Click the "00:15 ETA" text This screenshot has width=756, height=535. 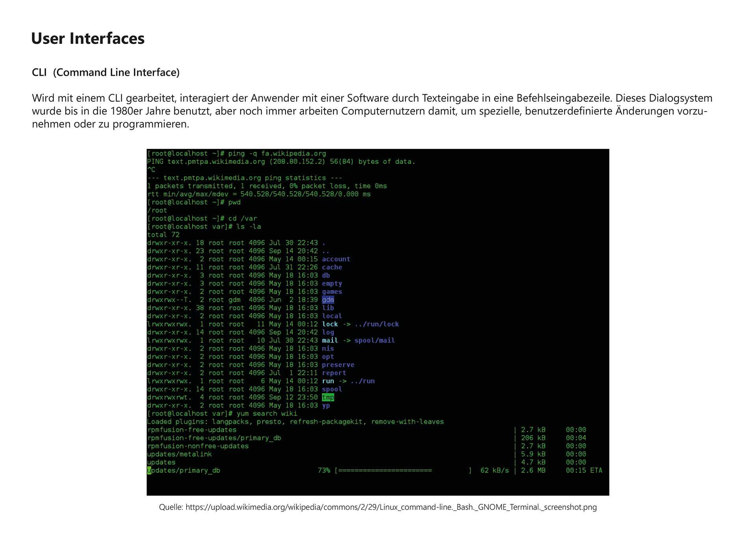[x=584, y=470]
